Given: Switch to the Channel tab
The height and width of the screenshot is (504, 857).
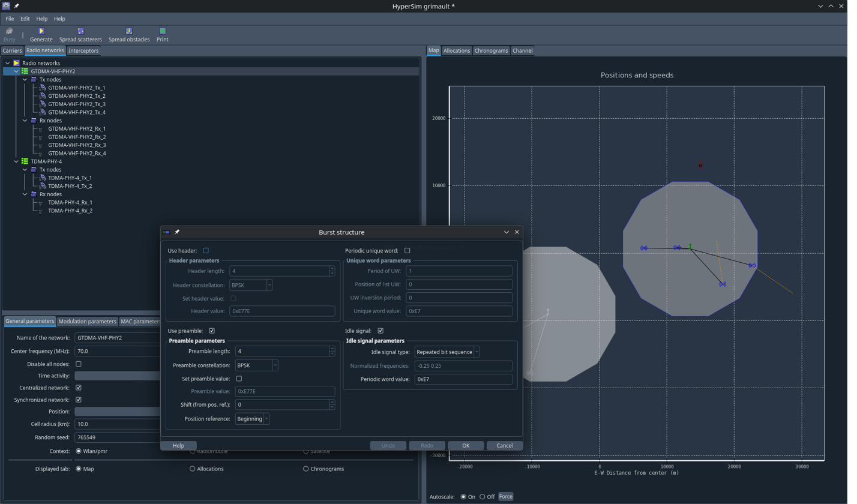Looking at the screenshot, I should pyautogui.click(x=522, y=51).
